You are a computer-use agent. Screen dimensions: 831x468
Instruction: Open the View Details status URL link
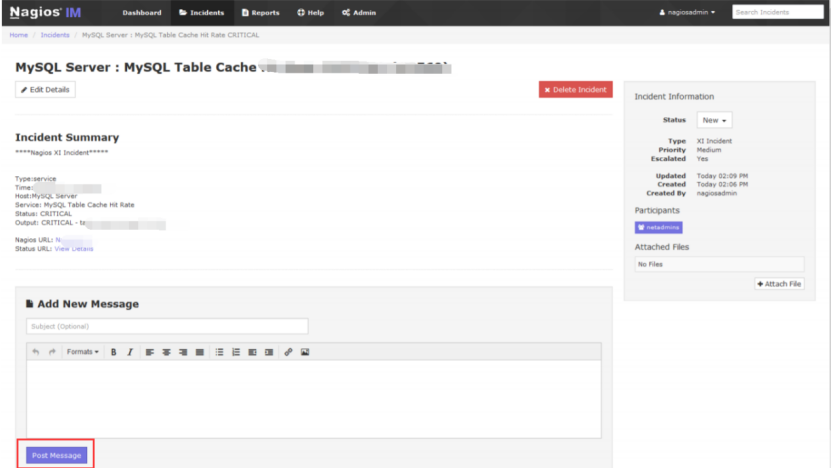(x=74, y=249)
